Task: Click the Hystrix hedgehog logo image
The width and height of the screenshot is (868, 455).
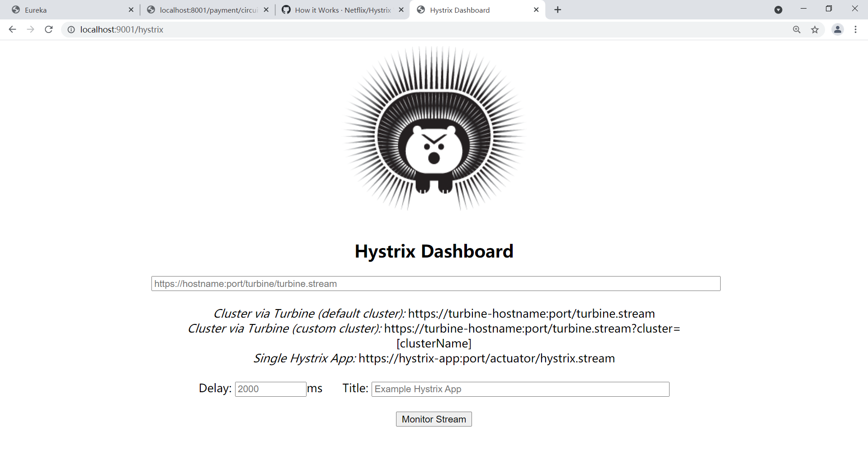Action: 434,128
